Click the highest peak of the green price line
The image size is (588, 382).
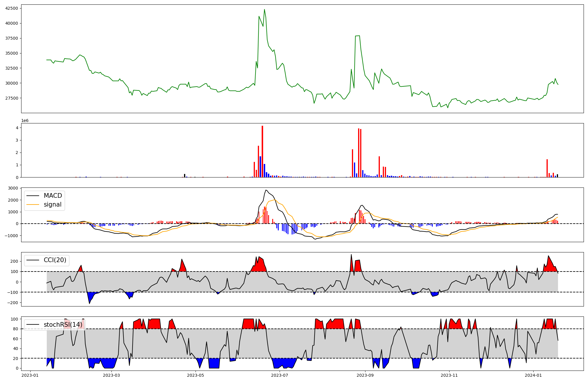point(264,9)
